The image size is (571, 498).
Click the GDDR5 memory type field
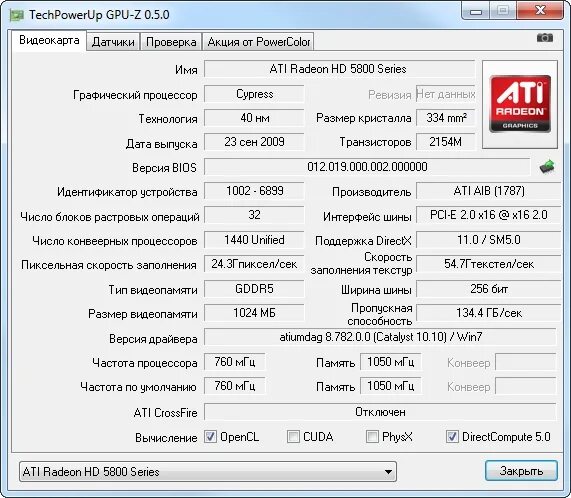(254, 289)
